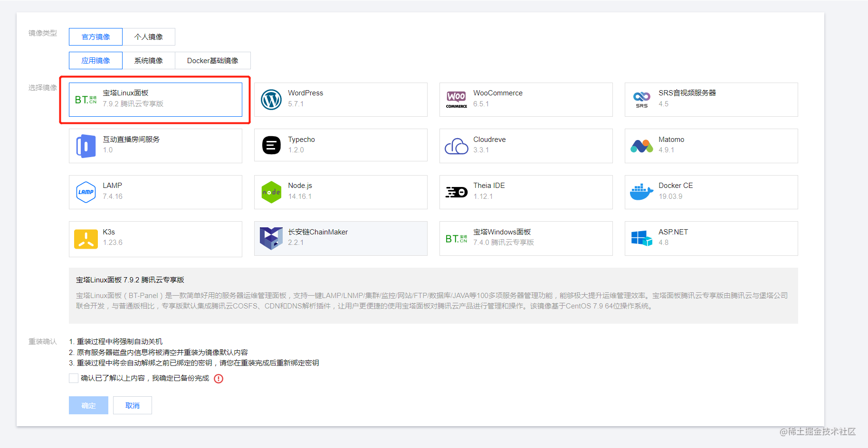Click the 宝塔Linux面板 7.9.2 description heading

point(130,280)
